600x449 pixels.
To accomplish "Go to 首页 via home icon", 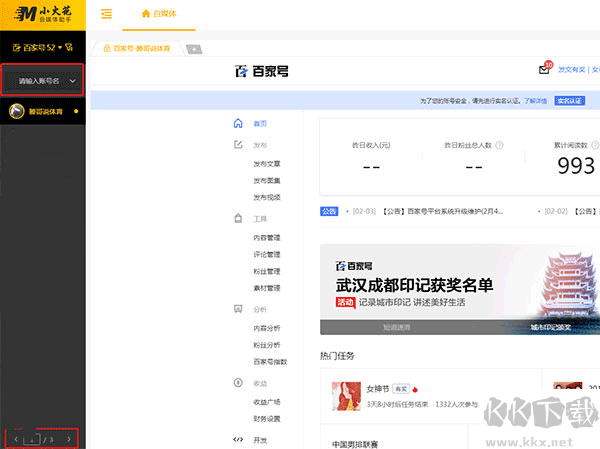I will tap(238, 123).
